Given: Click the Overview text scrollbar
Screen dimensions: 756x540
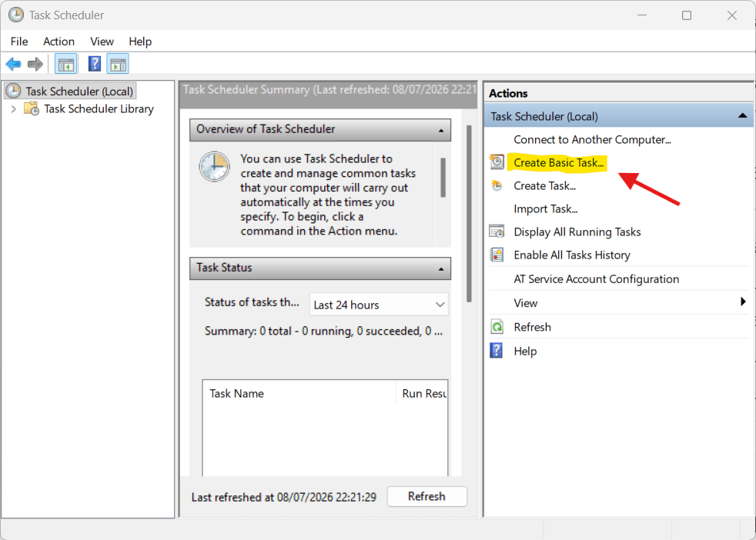Looking at the screenshot, I should click(x=443, y=178).
